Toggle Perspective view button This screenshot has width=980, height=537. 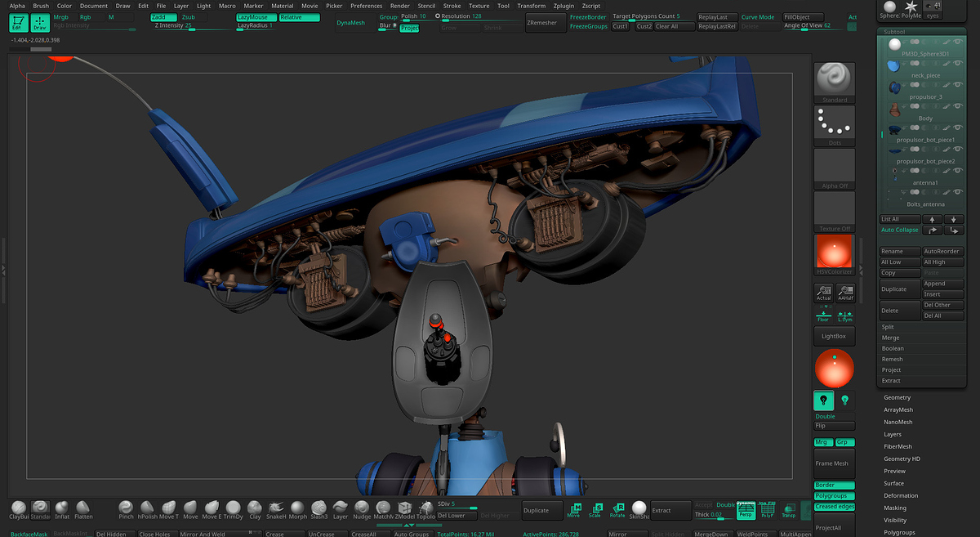(x=746, y=511)
